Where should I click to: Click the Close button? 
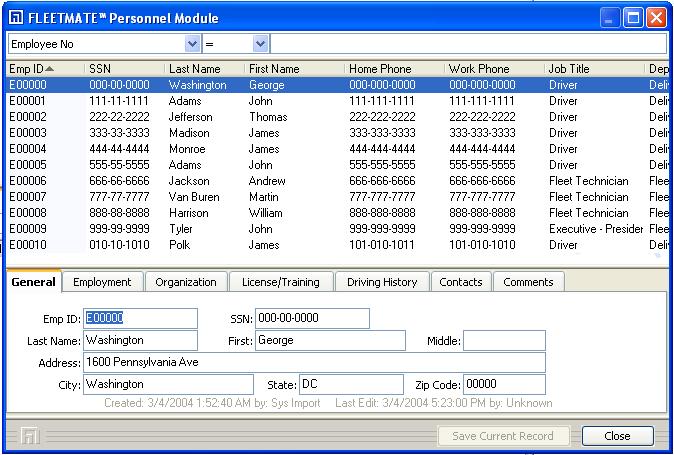618,436
